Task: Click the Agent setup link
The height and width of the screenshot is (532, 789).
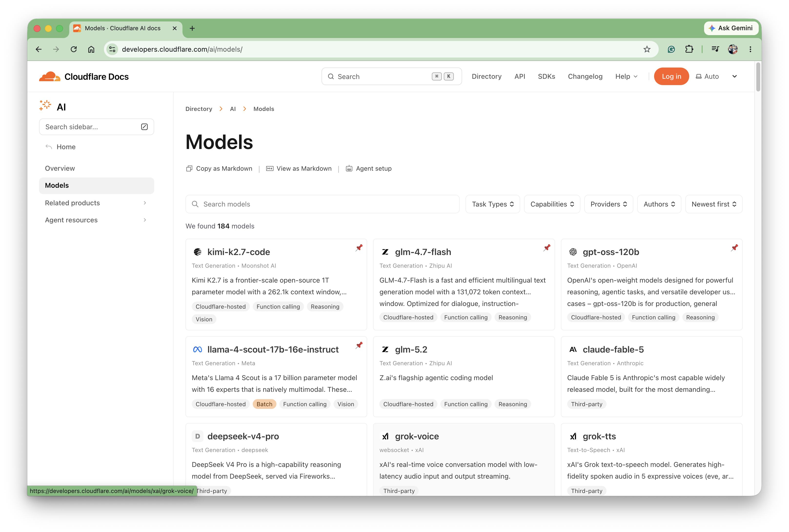Action: point(369,169)
